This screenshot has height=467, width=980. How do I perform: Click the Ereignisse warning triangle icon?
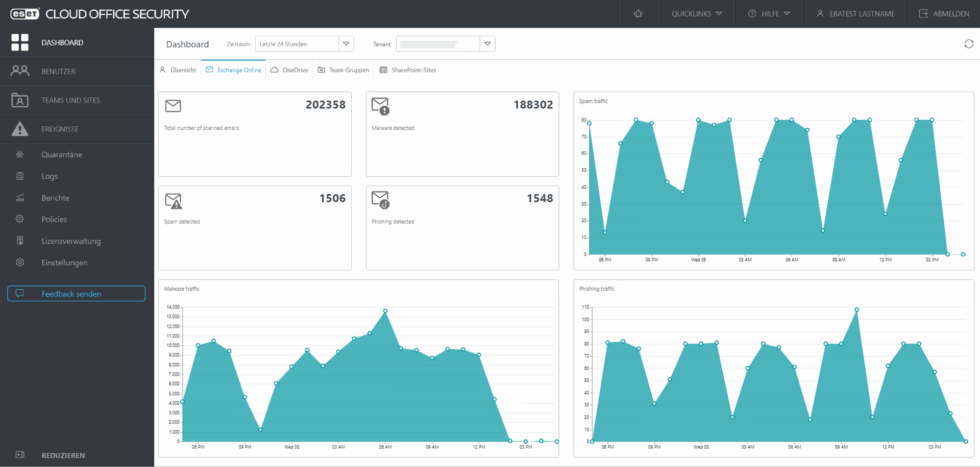(x=20, y=129)
